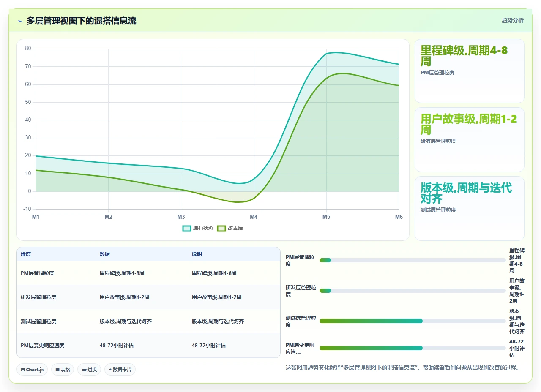Click 里程碑级,周期4-8周 in the 数据 column

pos(122,273)
